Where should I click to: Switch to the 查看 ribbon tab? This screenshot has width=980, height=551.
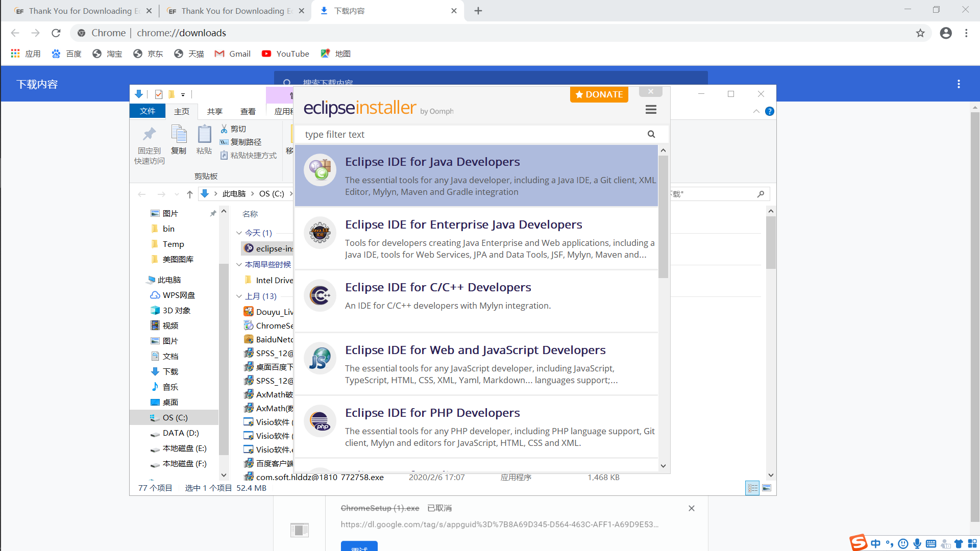248,111
